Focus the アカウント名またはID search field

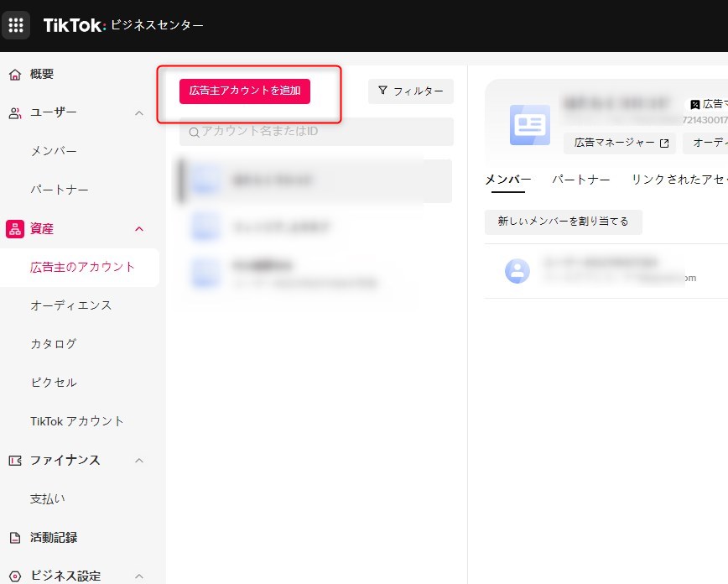pyautogui.click(x=323, y=132)
